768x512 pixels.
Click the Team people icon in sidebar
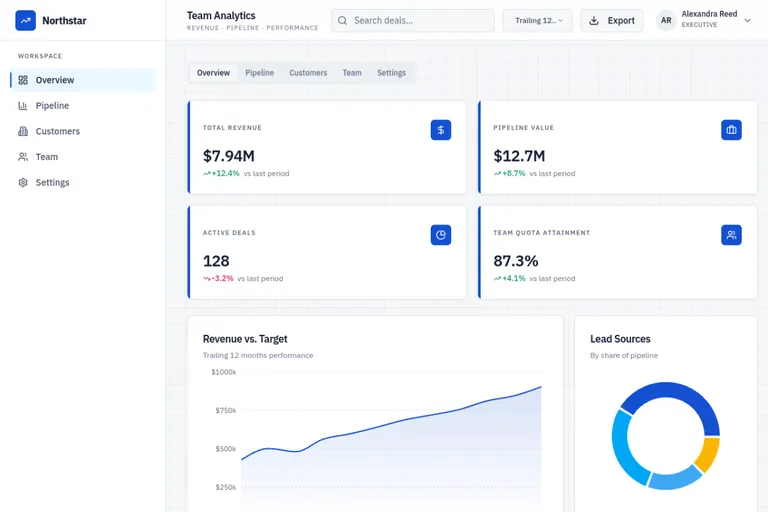(23, 157)
